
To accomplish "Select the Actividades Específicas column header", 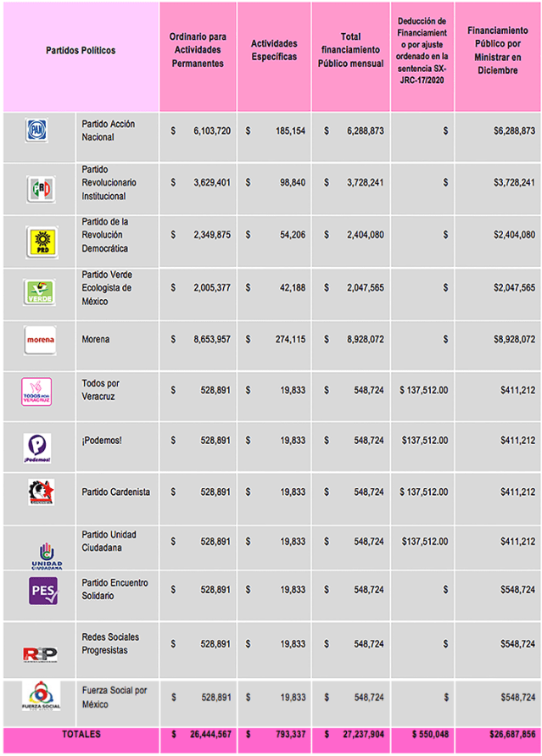I will (274, 50).
